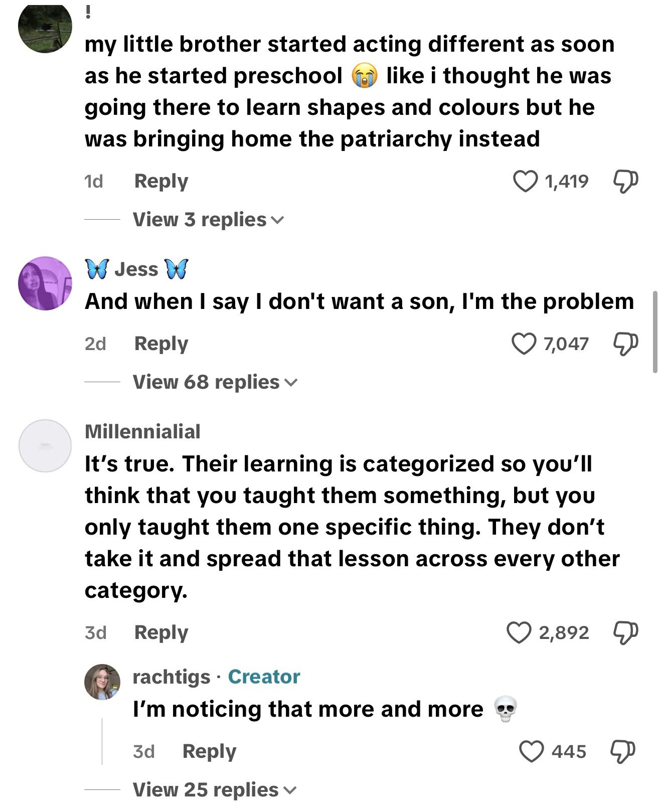This screenshot has height=812, width=662.
Task: Expand View 25 replies thread
Action: pos(214,790)
